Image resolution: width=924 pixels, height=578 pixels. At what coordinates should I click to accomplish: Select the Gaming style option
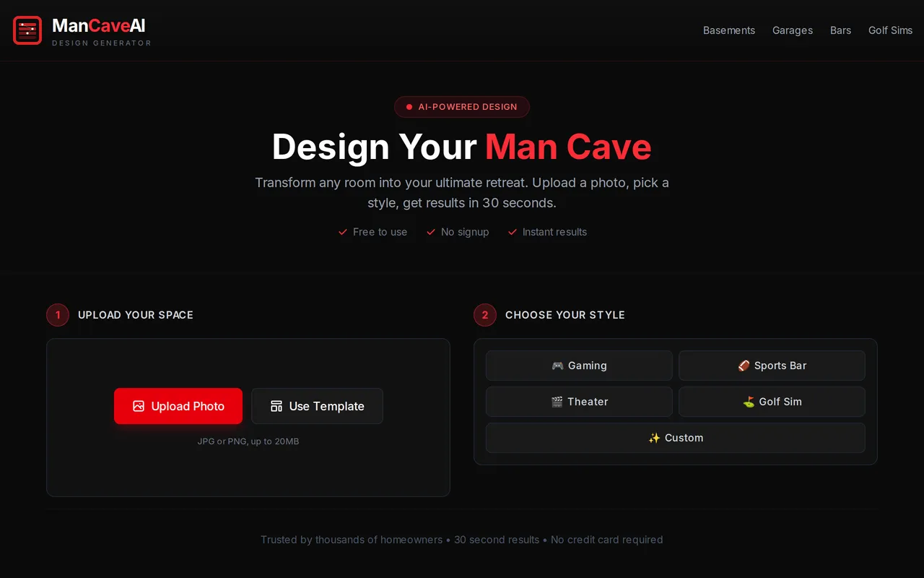[x=579, y=366]
